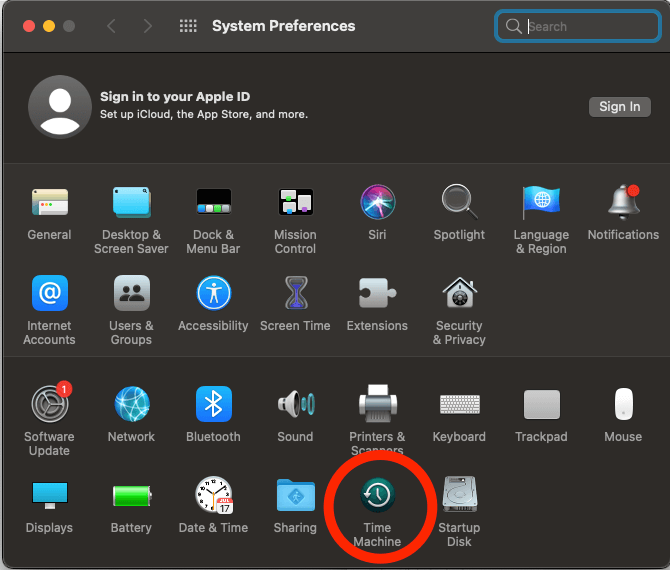The width and height of the screenshot is (670, 570).
Task: Show all preferences grid button
Action: pyautogui.click(x=187, y=26)
